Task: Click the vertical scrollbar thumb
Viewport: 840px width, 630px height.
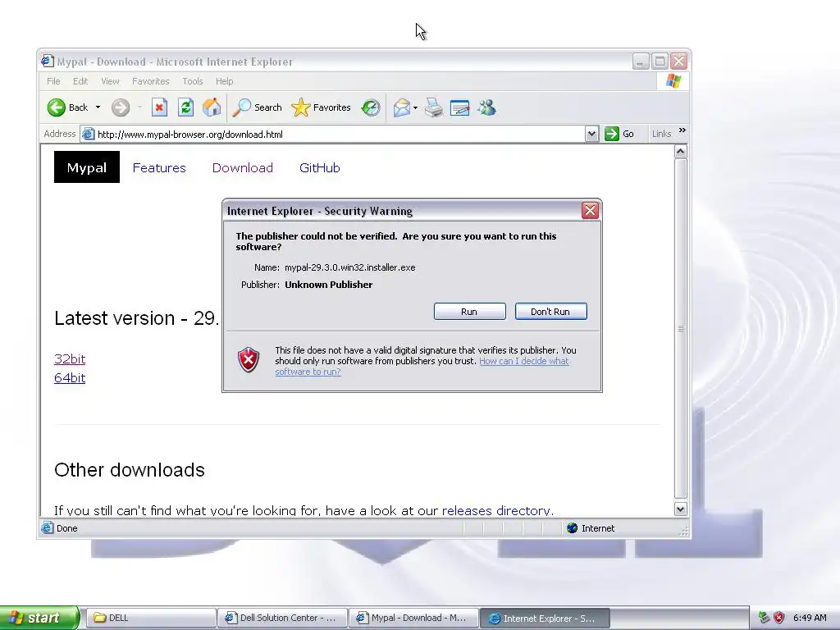Action: click(x=680, y=328)
